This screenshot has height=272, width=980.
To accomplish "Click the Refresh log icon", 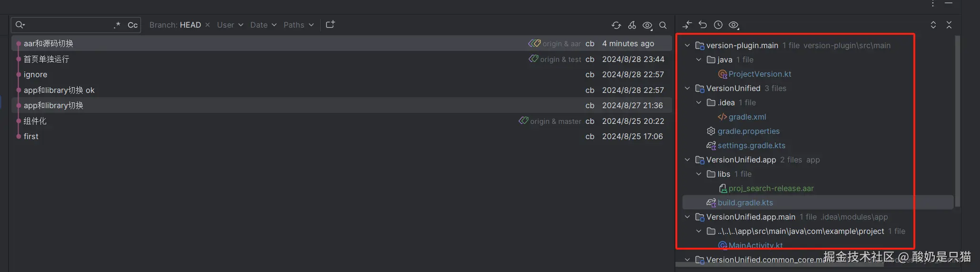I will [616, 25].
